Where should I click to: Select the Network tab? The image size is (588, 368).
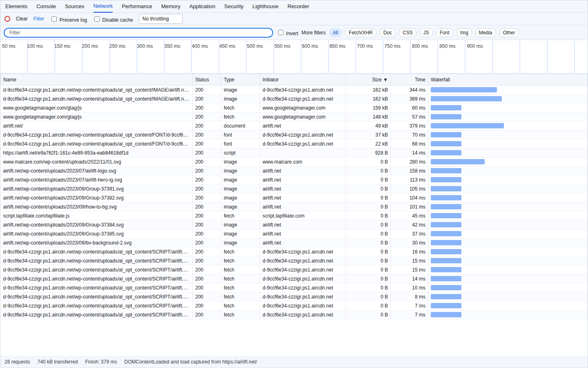(103, 6)
